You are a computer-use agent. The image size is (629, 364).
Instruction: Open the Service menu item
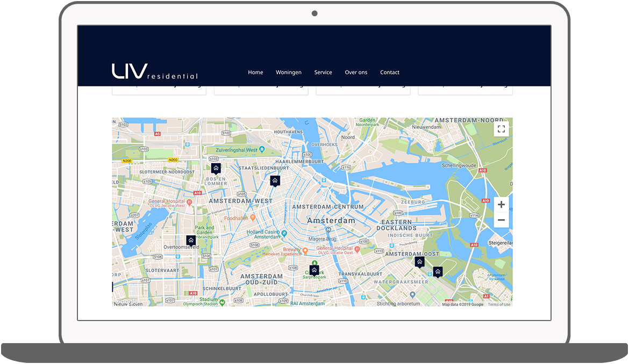[323, 72]
